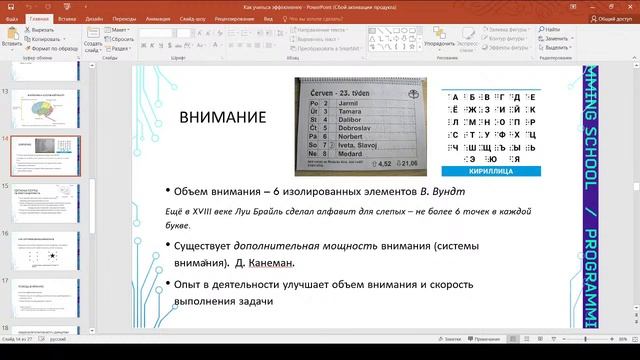Viewport: 640px width, 360px height.
Task: Switch to Анимация ribbon tab
Action: [x=158, y=19]
